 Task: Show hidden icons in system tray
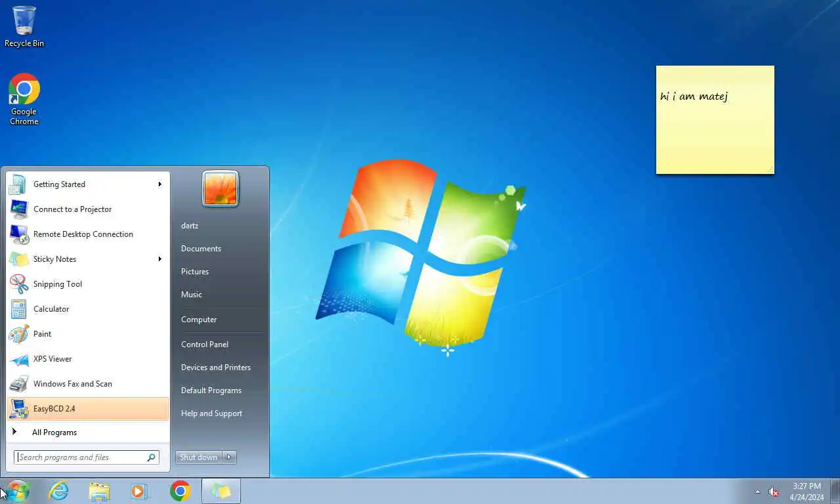coord(758,492)
